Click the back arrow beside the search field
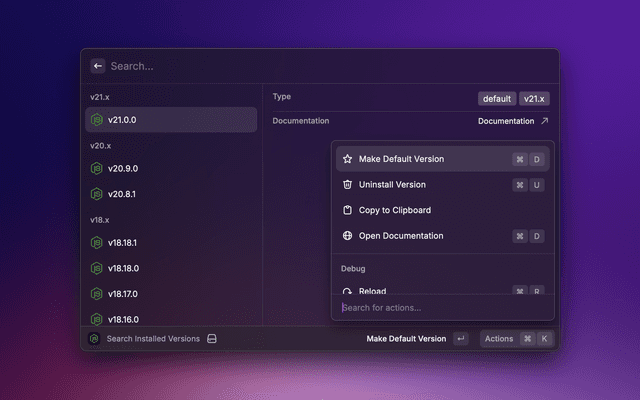Screen dimensions: 640x400 [x=98, y=66]
